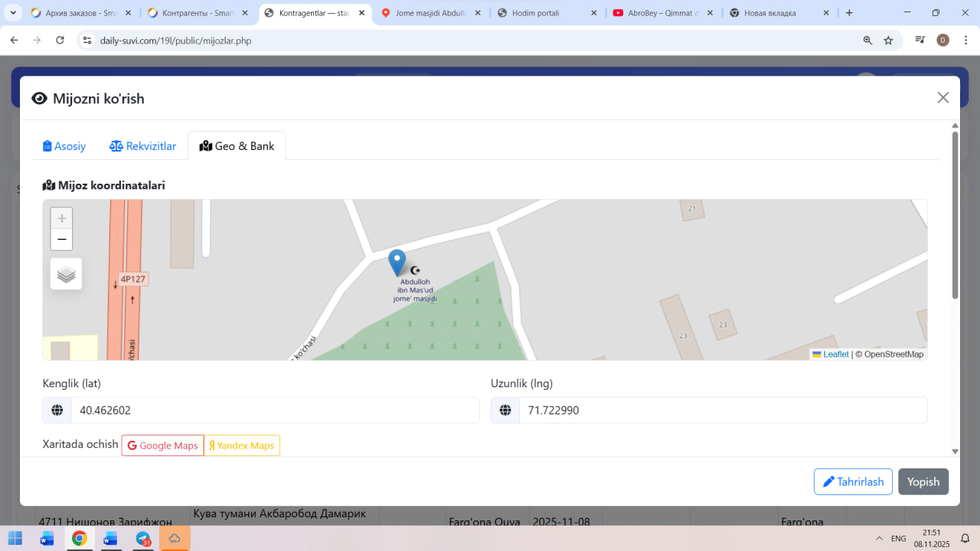Screen dimensions: 980x551
Task: Click the mosque crescent icon on the map
Action: point(416,270)
